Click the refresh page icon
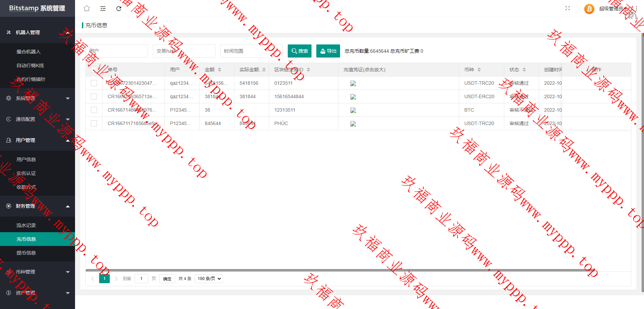 [x=119, y=8]
